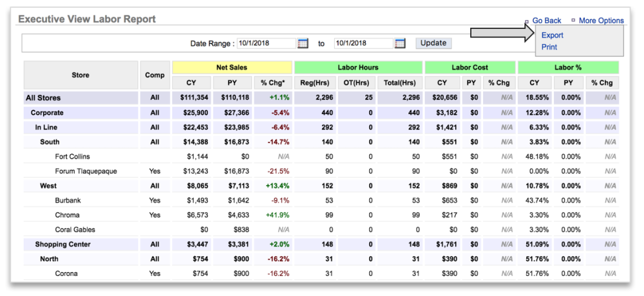The width and height of the screenshot is (644, 296).
Task: Click the small square icon beside Go Back
Action: [527, 21]
